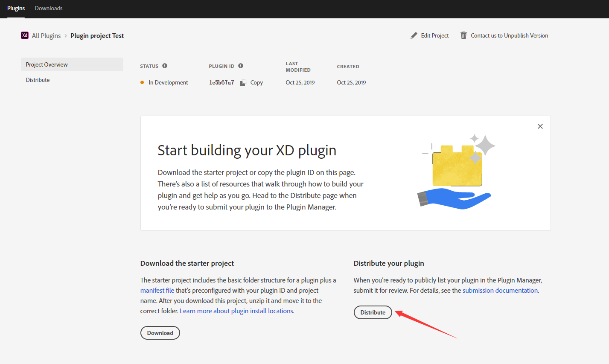Close the Start building banner
609x364 pixels.
click(540, 126)
